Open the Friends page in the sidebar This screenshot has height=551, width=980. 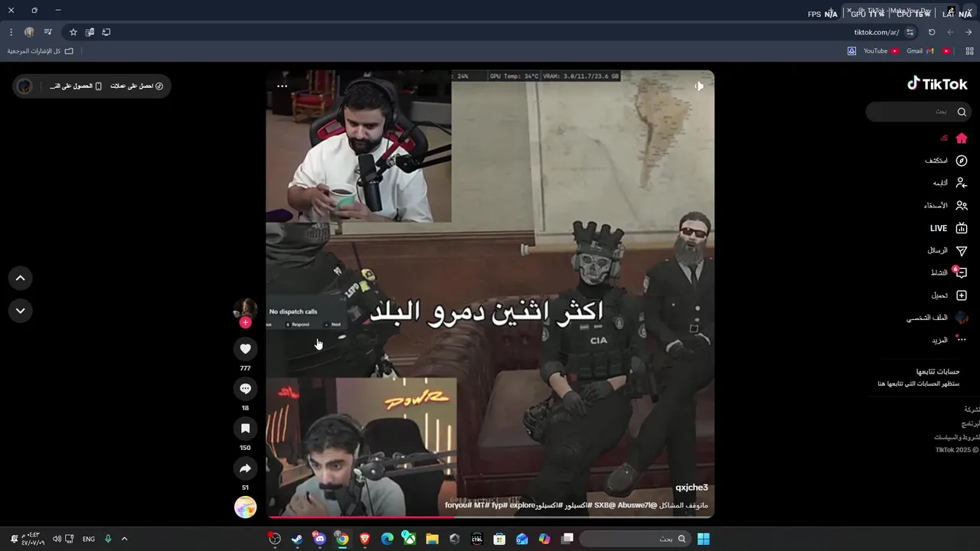coord(946,205)
